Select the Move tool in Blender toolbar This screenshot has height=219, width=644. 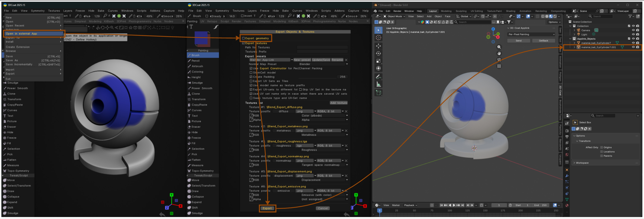(x=378, y=46)
